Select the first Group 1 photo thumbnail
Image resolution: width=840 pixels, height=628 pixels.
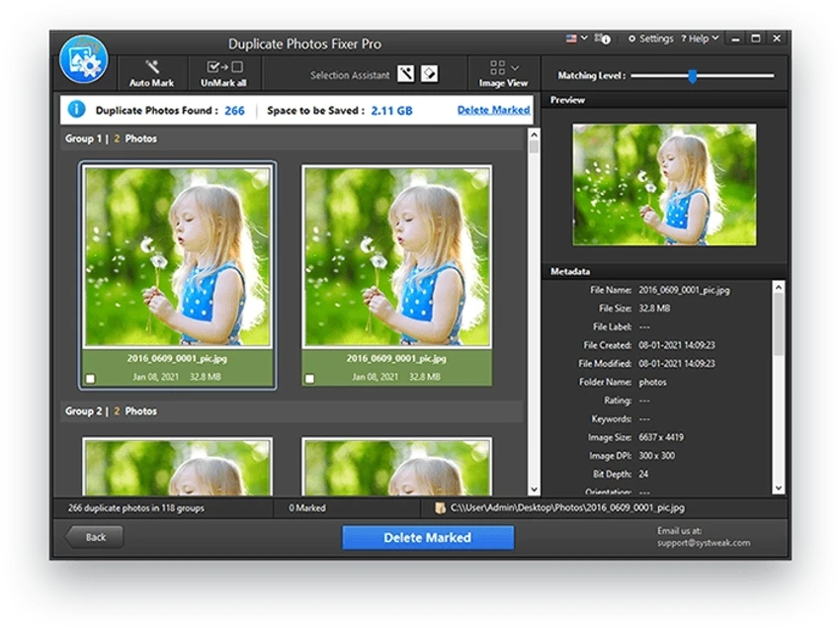[177, 257]
